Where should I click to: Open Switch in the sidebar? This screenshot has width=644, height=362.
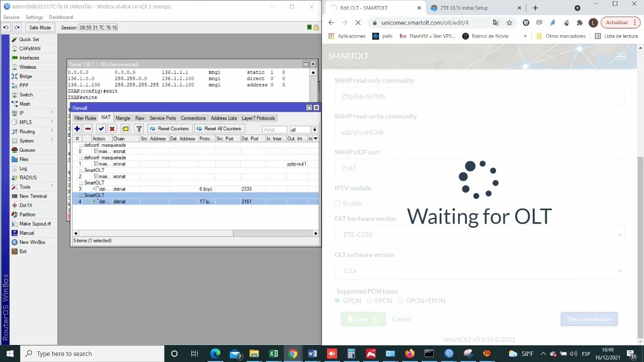pyautogui.click(x=26, y=95)
